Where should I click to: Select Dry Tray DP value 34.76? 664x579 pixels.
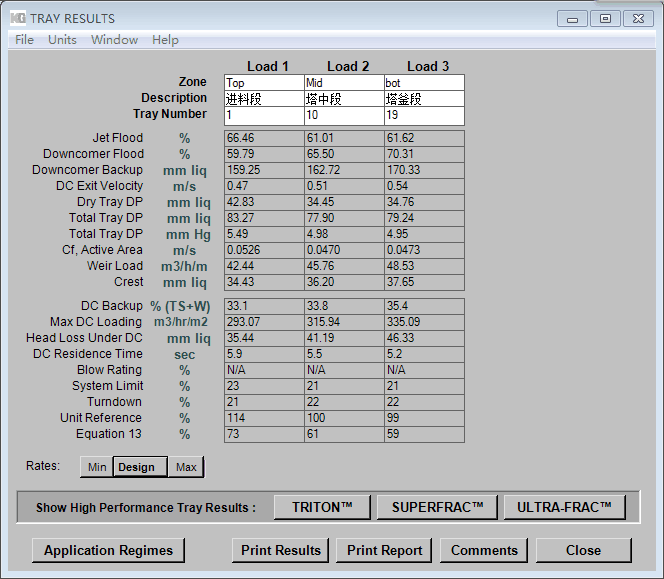pos(424,202)
